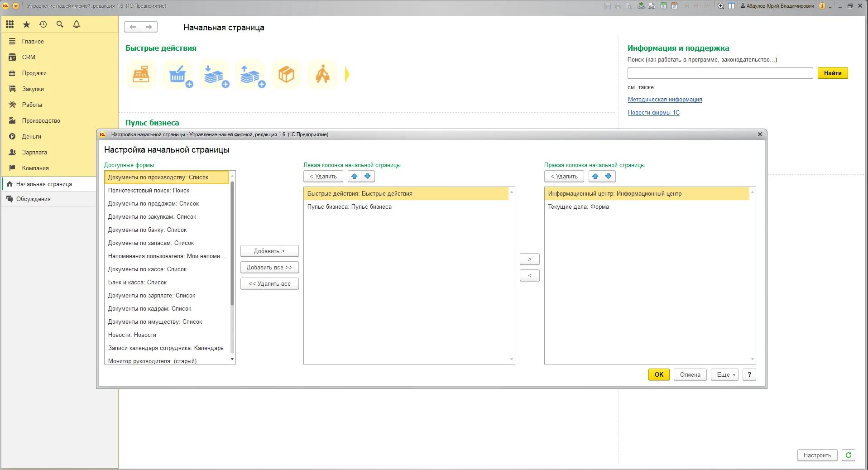
Task: Switch to the Обсуждения tab
Action: [x=49, y=199]
